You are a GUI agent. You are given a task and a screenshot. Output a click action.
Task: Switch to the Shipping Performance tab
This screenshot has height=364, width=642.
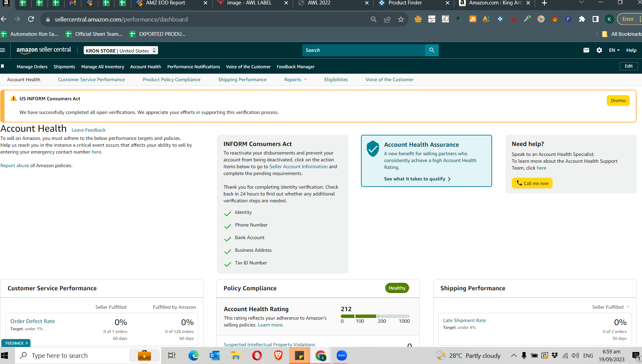tap(242, 79)
